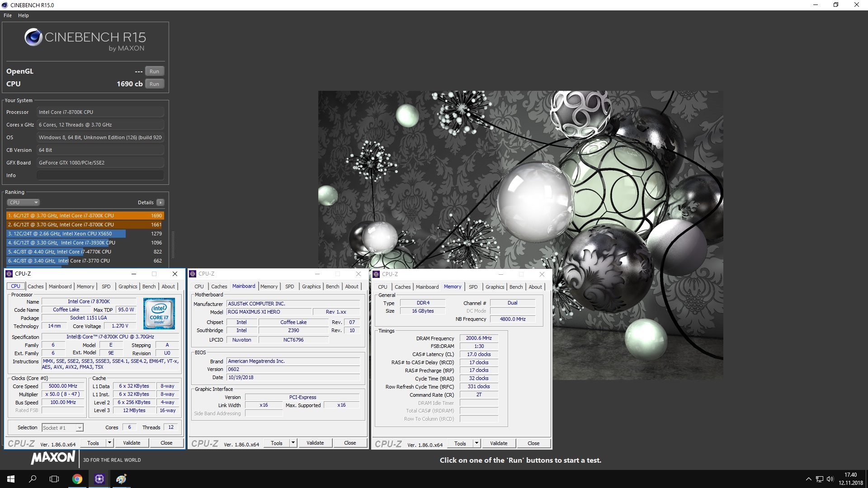This screenshot has width=868, height=488.
Task: Click Tools button in Memory CPU-Z
Action: (460, 443)
